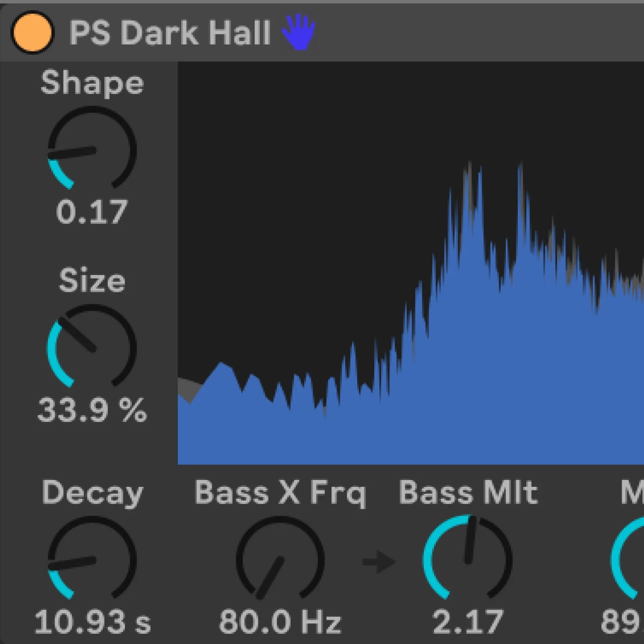The width and height of the screenshot is (644, 644).
Task: Toggle the PS Dark Hall device activator
Action: (x=32, y=33)
